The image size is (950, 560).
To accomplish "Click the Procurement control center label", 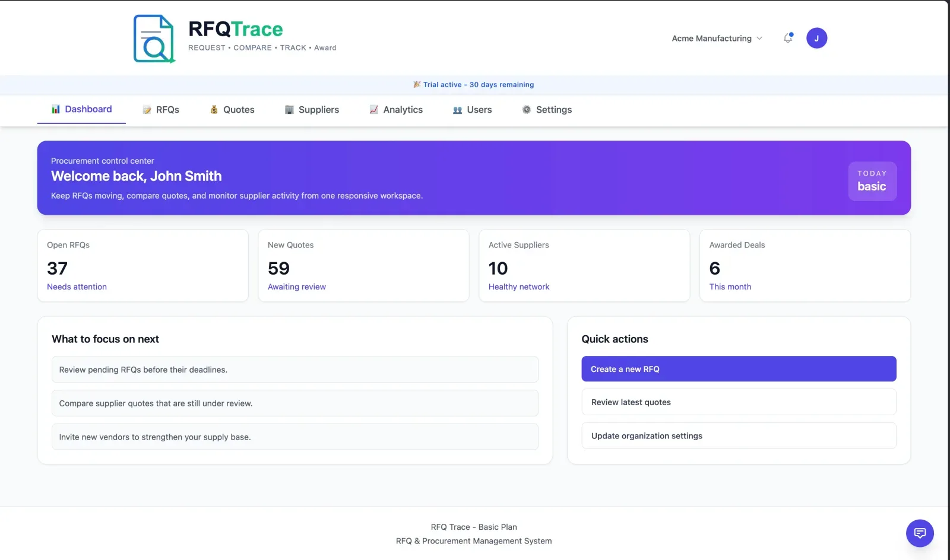I will tap(103, 161).
